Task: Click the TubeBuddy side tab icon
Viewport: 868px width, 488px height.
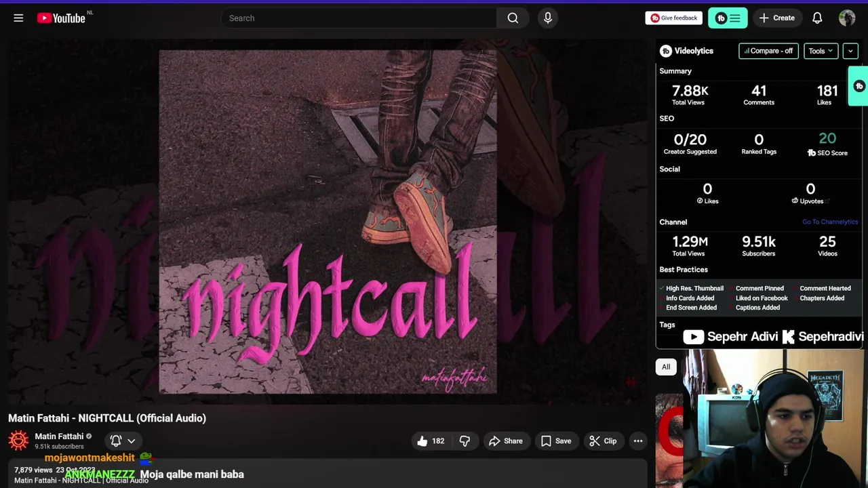Action: [x=859, y=86]
